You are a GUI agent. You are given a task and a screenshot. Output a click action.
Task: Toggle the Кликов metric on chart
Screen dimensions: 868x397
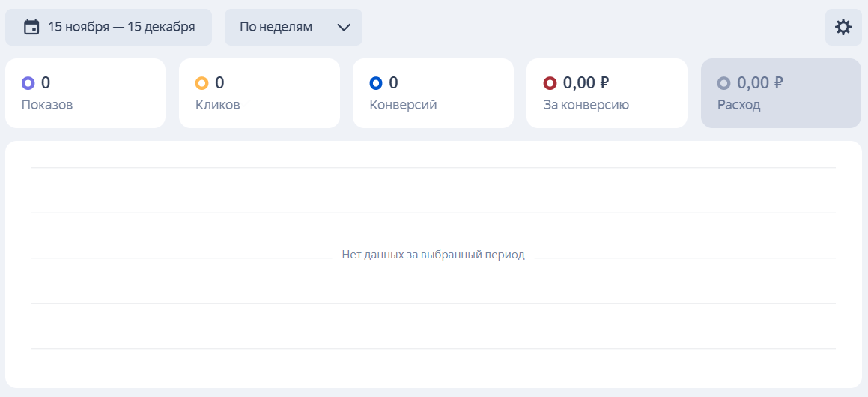259,94
